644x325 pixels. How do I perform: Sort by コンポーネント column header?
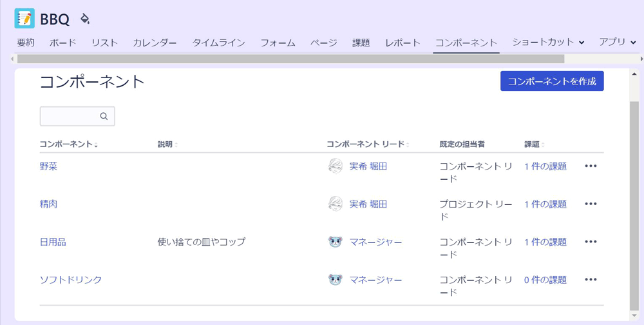click(x=69, y=144)
